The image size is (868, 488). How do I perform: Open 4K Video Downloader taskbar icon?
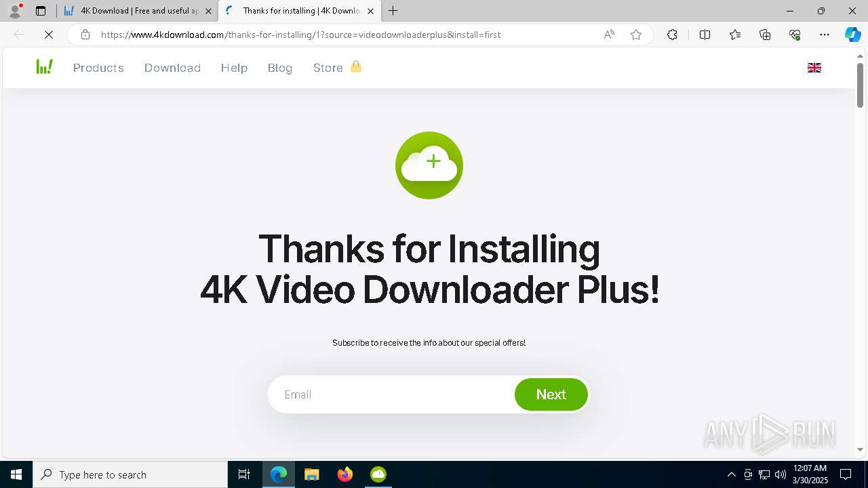[378, 474]
